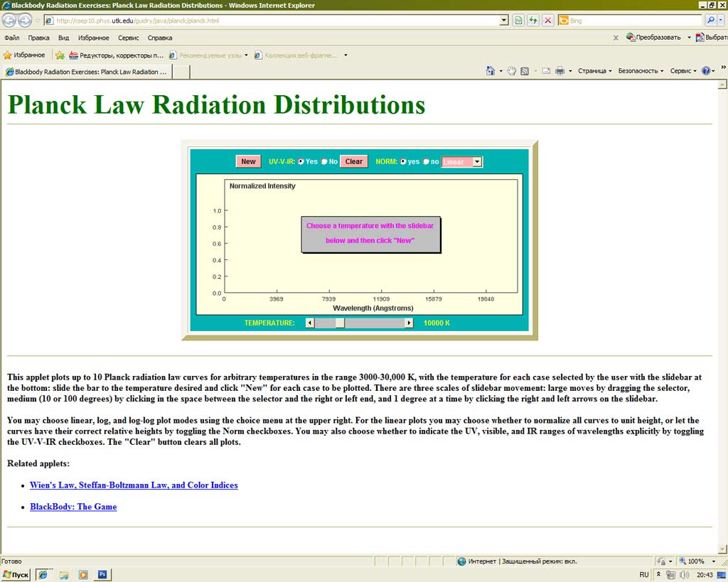Click the RSS feeds icon
Viewport: 728px width, 582px height.
(525, 71)
